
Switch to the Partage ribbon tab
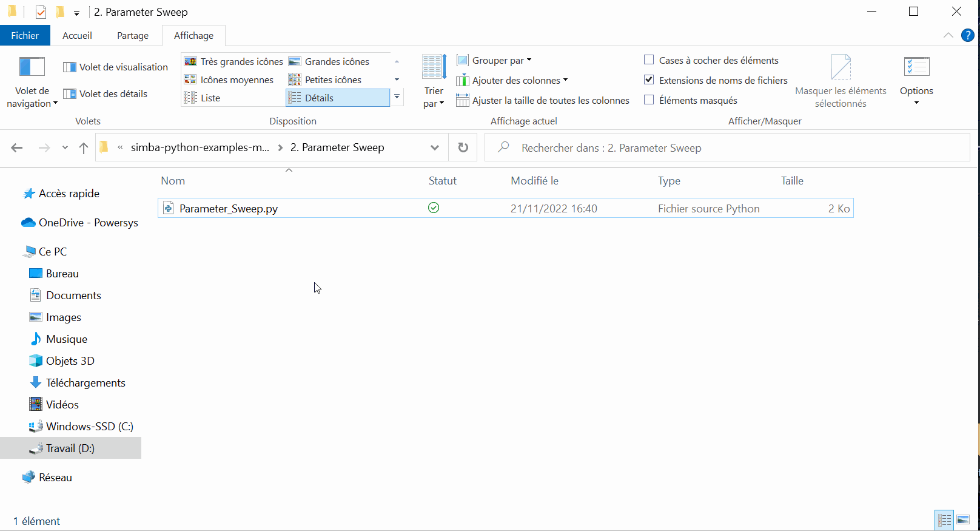[133, 36]
